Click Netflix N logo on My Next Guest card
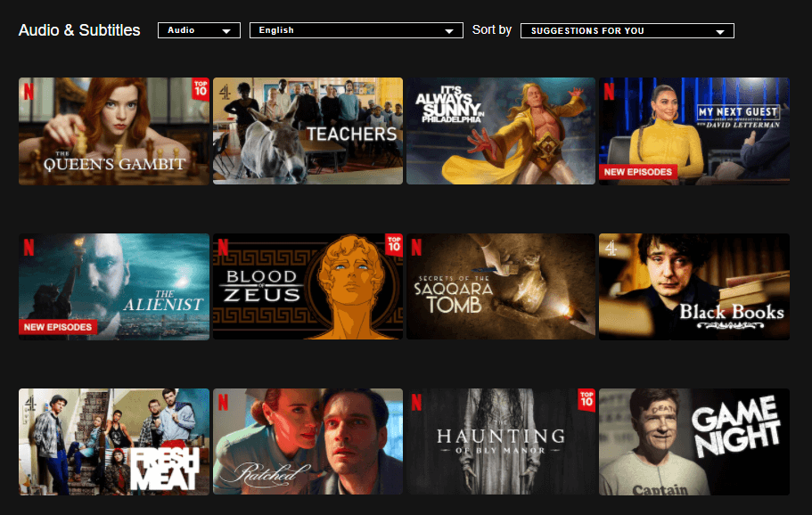812x515 pixels. 609,92
